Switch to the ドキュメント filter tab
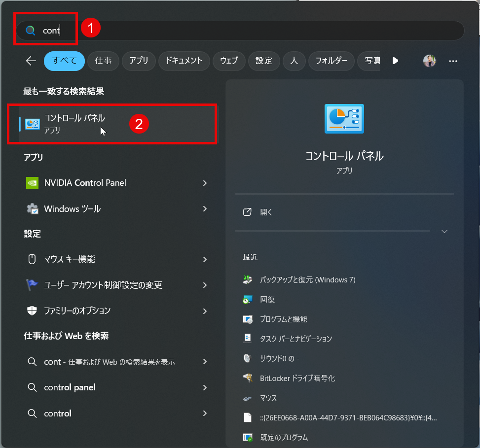 tap(184, 61)
